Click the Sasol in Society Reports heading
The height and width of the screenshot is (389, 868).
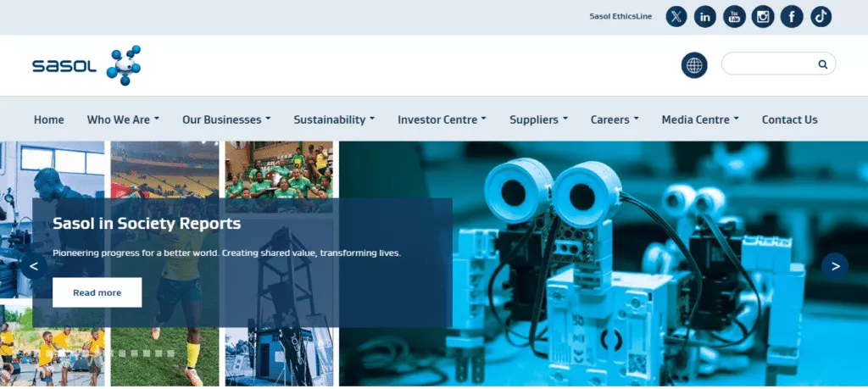(x=147, y=224)
